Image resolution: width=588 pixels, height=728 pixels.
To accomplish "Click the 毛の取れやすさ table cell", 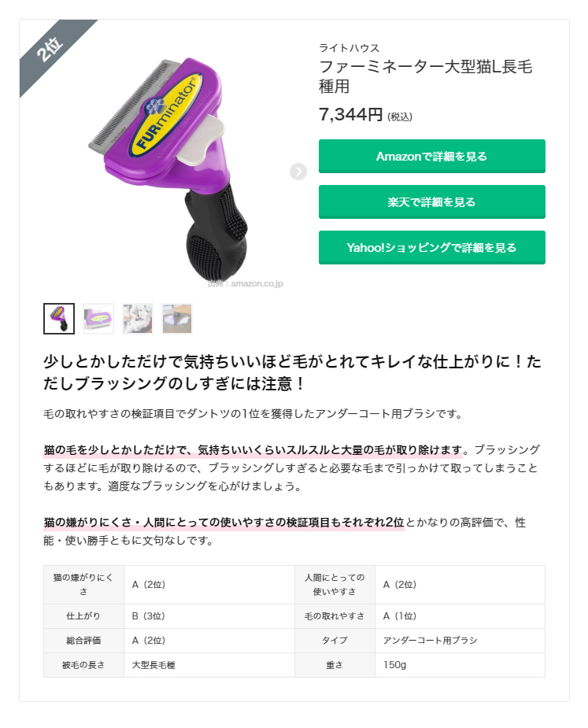I will pyautogui.click(x=335, y=616).
